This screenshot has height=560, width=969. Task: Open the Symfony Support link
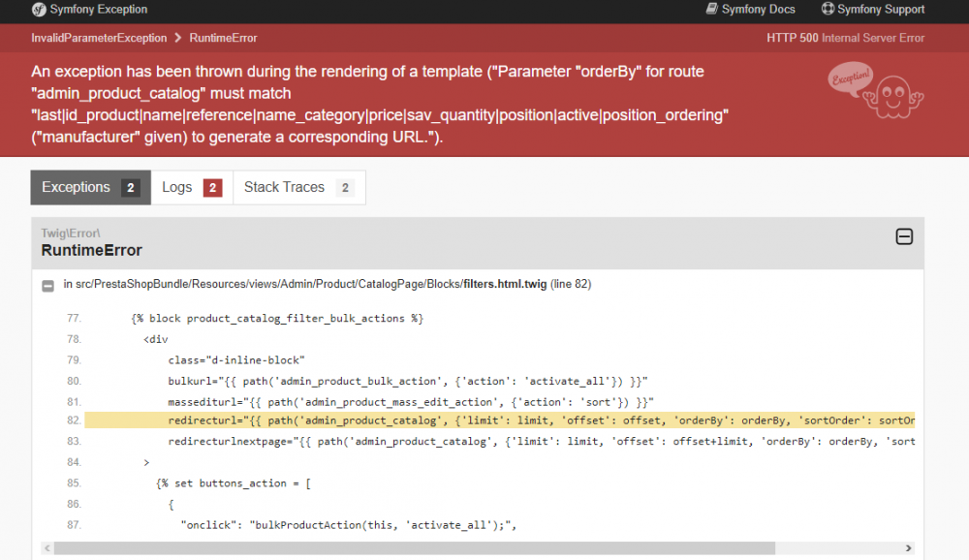[881, 10]
